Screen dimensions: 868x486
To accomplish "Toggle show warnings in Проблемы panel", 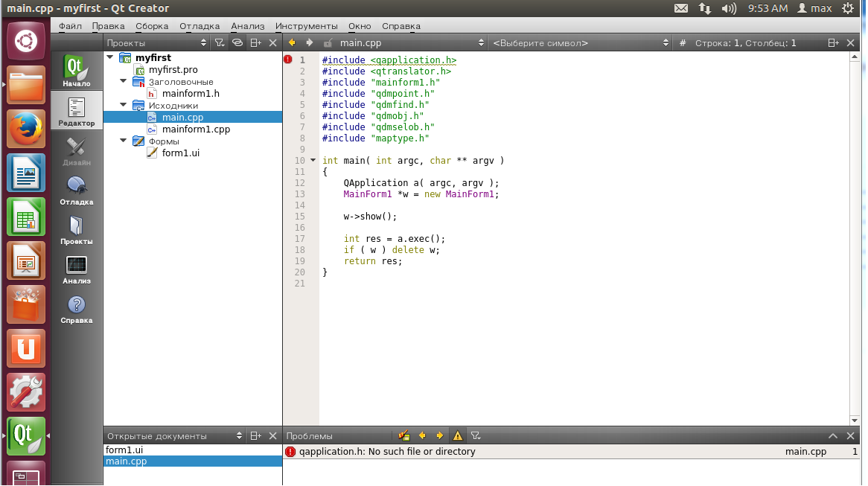I will [x=458, y=436].
